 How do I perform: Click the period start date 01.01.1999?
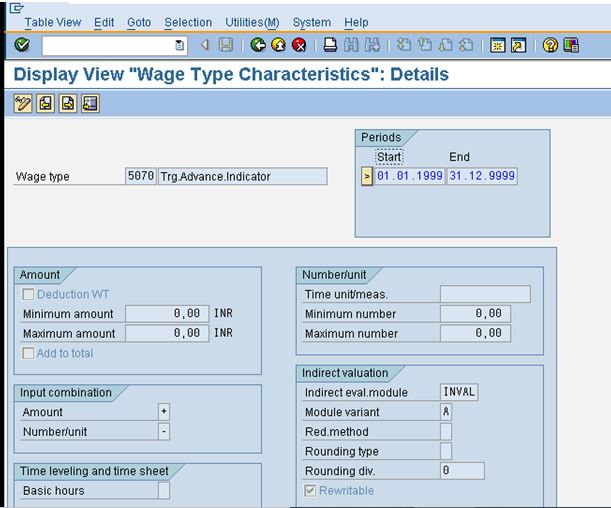410,176
